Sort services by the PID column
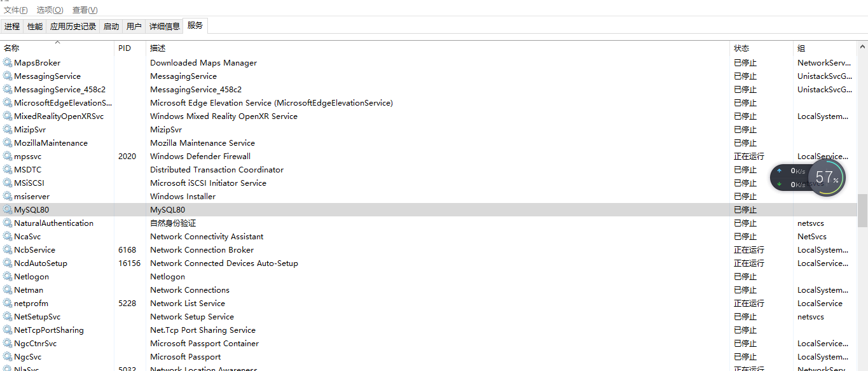 click(x=125, y=48)
